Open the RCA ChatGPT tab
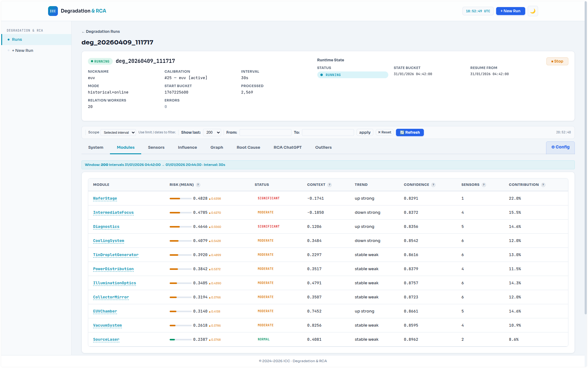The width and height of the screenshot is (588, 368). (287, 147)
